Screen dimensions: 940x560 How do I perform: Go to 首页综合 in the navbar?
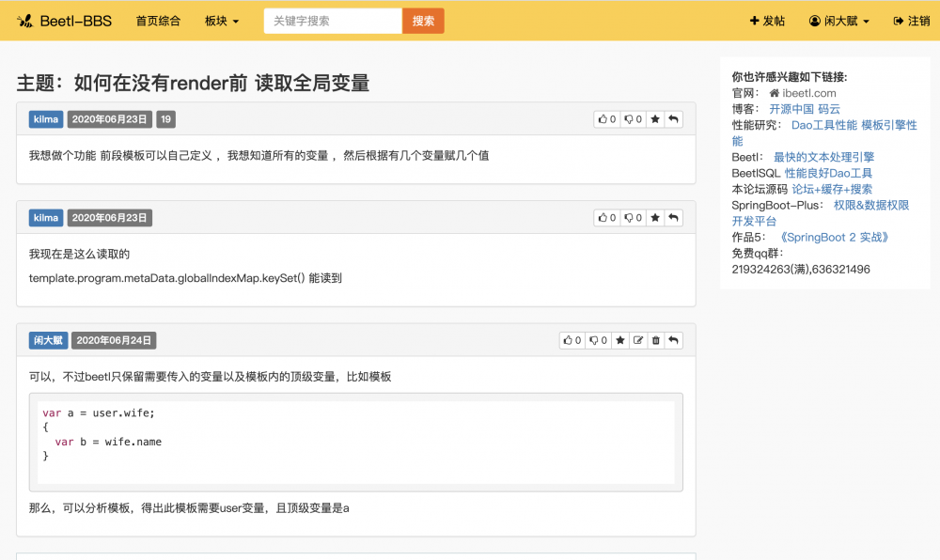point(158,21)
